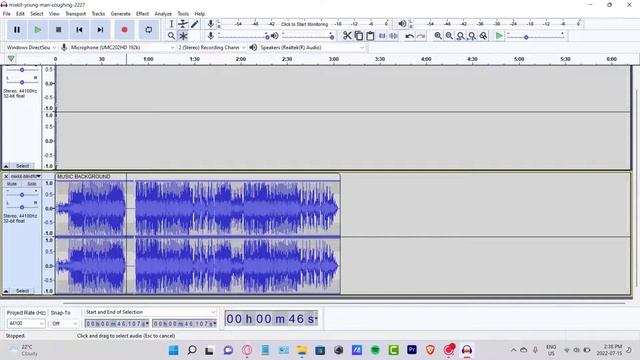640x360 pixels.
Task: Trim audio outside selection
Action: click(382, 36)
